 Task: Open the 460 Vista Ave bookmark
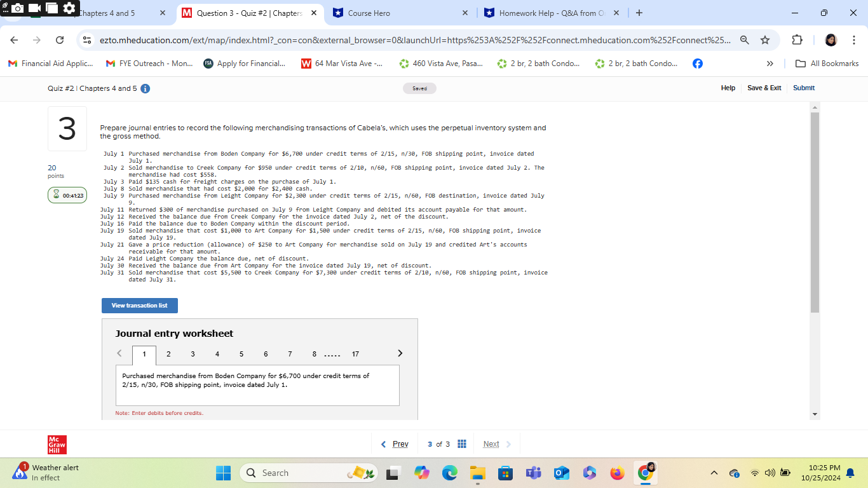point(440,64)
